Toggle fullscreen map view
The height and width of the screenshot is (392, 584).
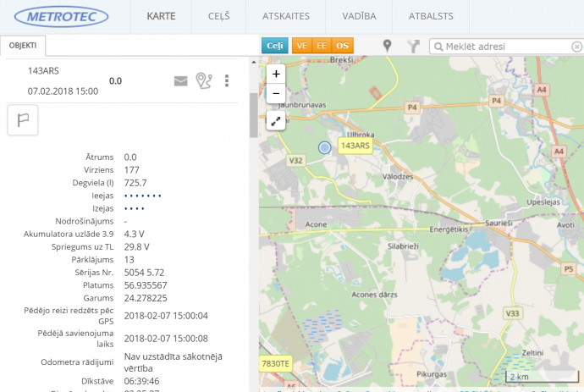276,121
